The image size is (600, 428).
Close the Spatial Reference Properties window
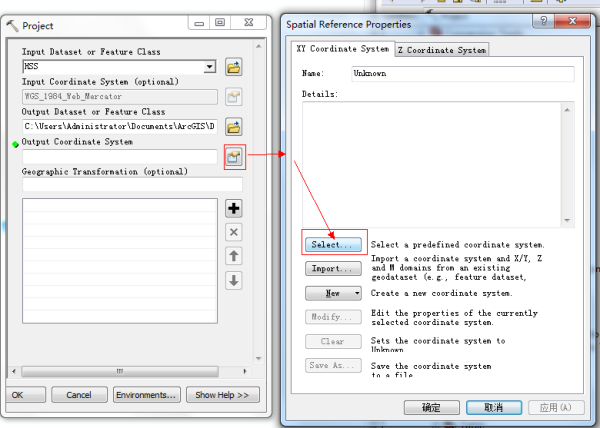pyautogui.click(x=572, y=21)
